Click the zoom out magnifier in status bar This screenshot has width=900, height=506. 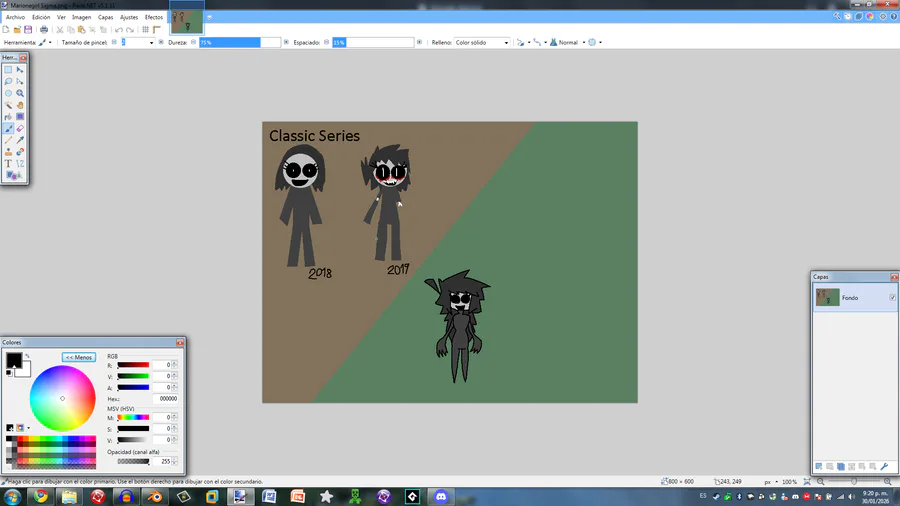point(821,482)
